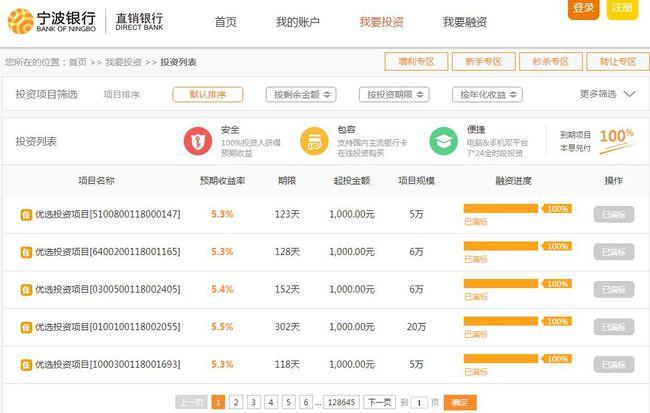
Task: Click the 5.5% expected yield value
Action: pyautogui.click(x=222, y=327)
